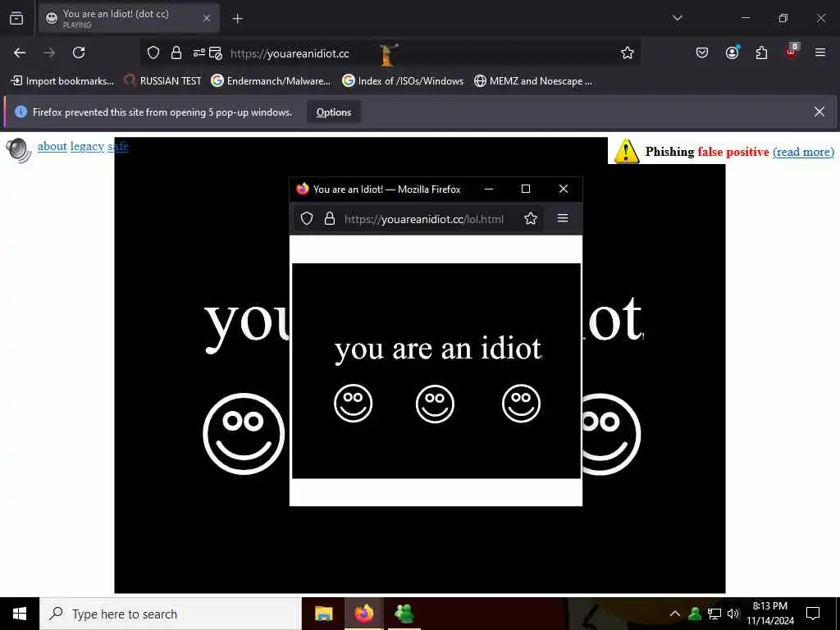Open the notification center icon
This screenshot has height=630, width=840.
pos(813,614)
